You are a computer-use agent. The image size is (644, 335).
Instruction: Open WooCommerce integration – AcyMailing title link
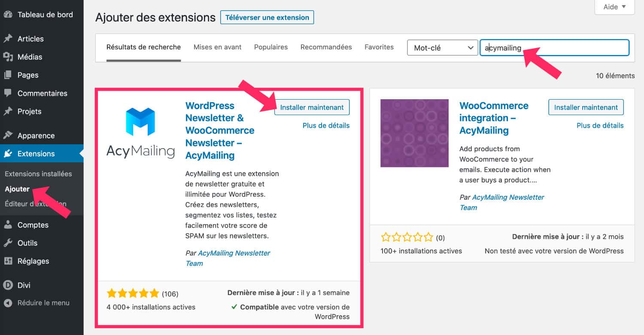click(494, 118)
